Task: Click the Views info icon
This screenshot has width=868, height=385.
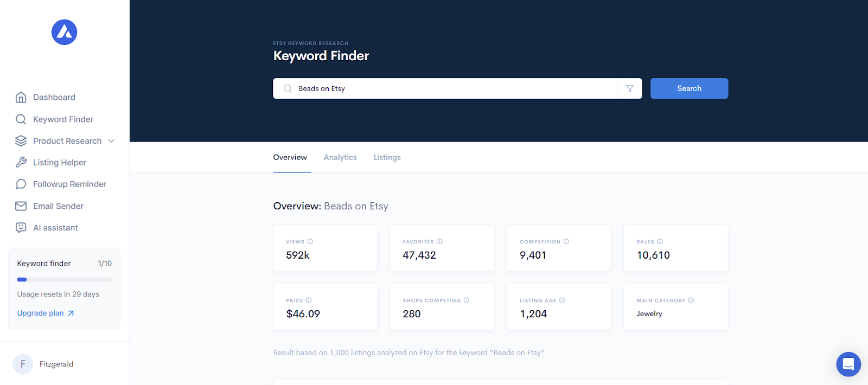Action: pyautogui.click(x=310, y=242)
